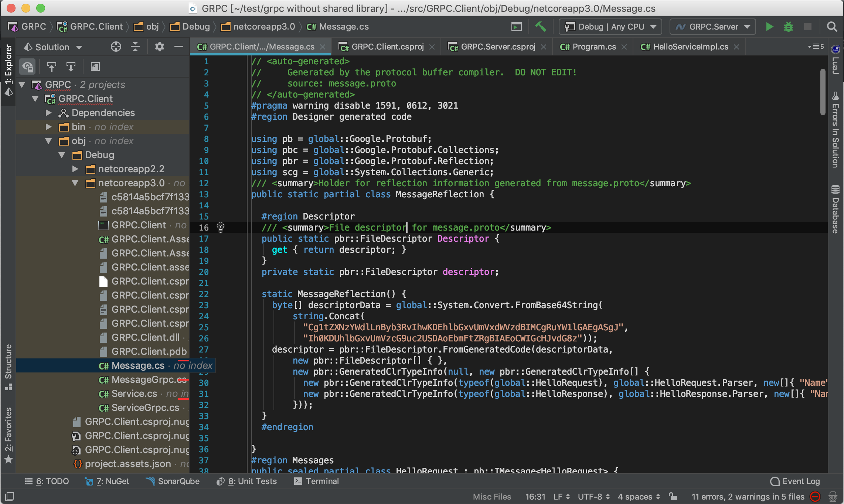Open Solution explorer settings gear
Image resolution: width=844 pixels, height=504 pixels.
(159, 47)
